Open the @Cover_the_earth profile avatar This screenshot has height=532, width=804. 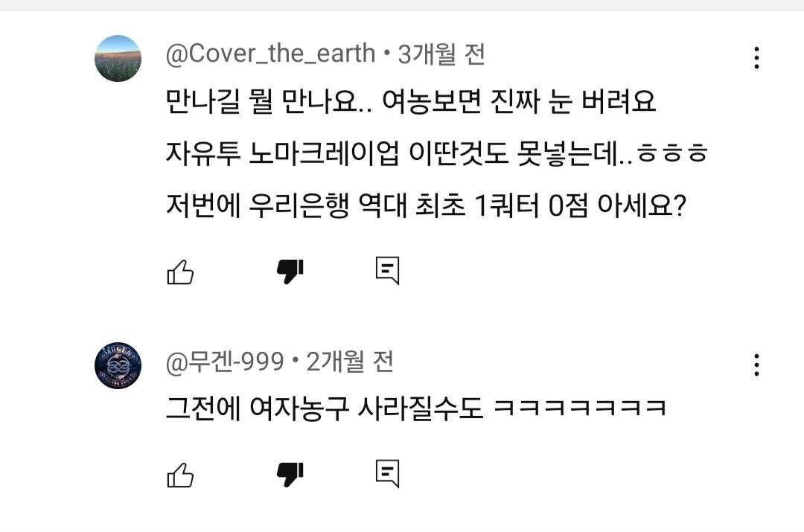[x=118, y=59]
